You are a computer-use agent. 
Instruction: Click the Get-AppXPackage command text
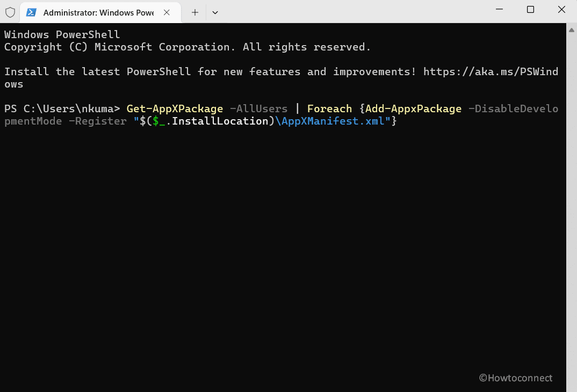point(175,108)
